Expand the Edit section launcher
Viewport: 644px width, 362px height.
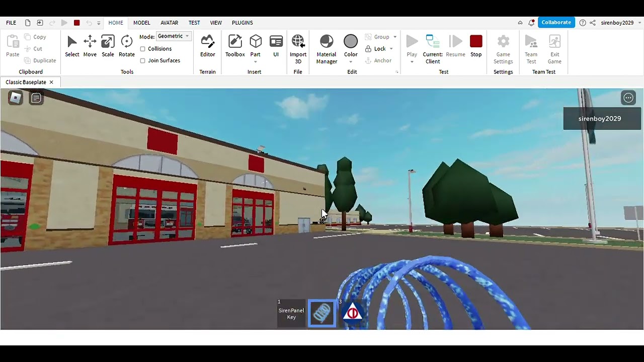tap(397, 72)
